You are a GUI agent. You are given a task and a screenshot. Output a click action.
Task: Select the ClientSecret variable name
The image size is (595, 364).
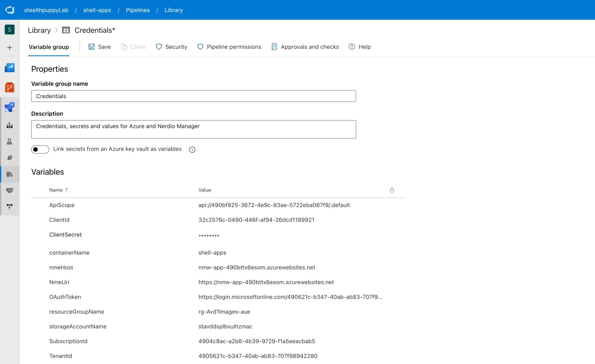click(65, 234)
